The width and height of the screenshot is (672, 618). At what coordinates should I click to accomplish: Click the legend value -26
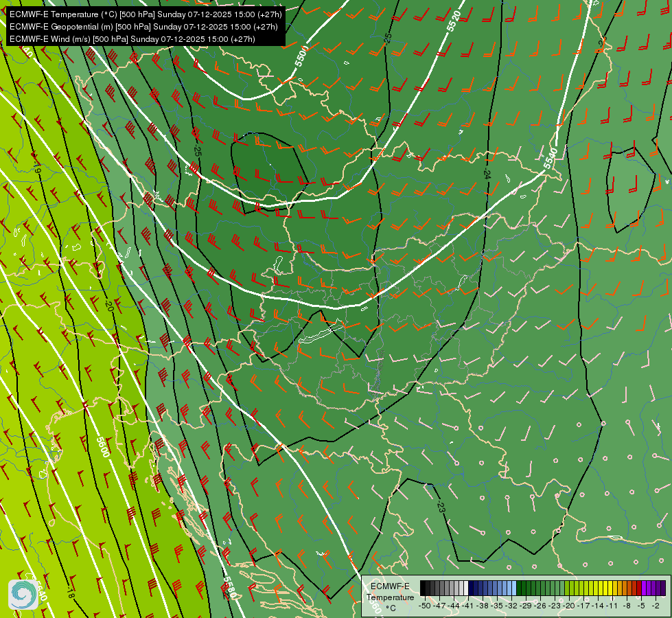540,606
